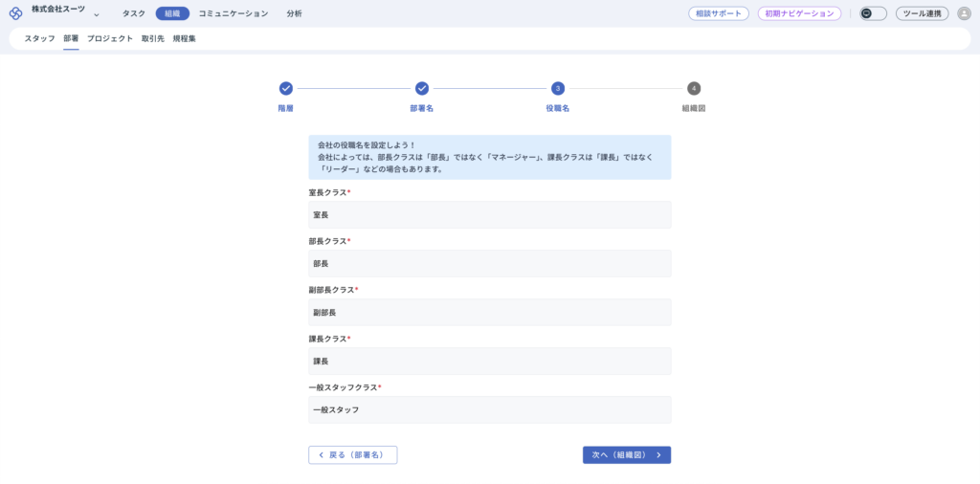Focus the 課長クラス input field

pyautogui.click(x=489, y=361)
